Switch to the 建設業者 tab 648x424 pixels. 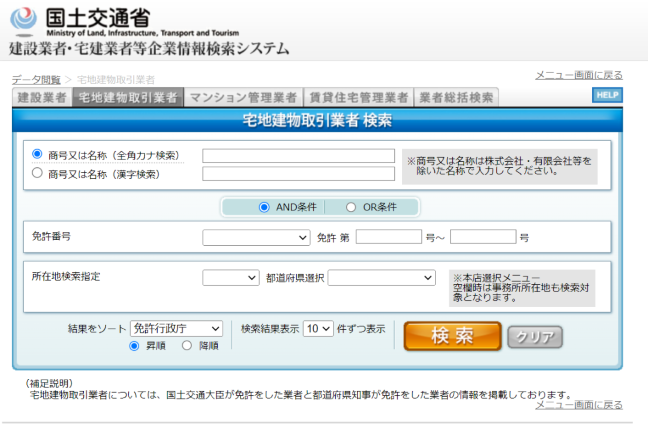(42, 97)
